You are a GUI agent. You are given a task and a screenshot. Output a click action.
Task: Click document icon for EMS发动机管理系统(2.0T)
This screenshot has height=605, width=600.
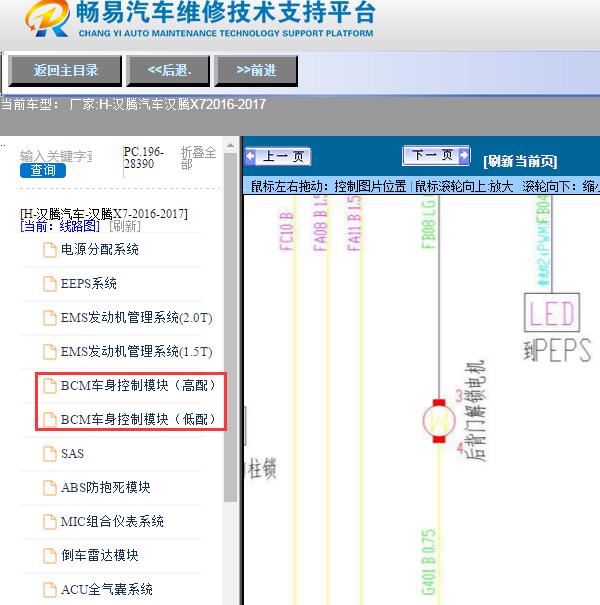coord(49,318)
